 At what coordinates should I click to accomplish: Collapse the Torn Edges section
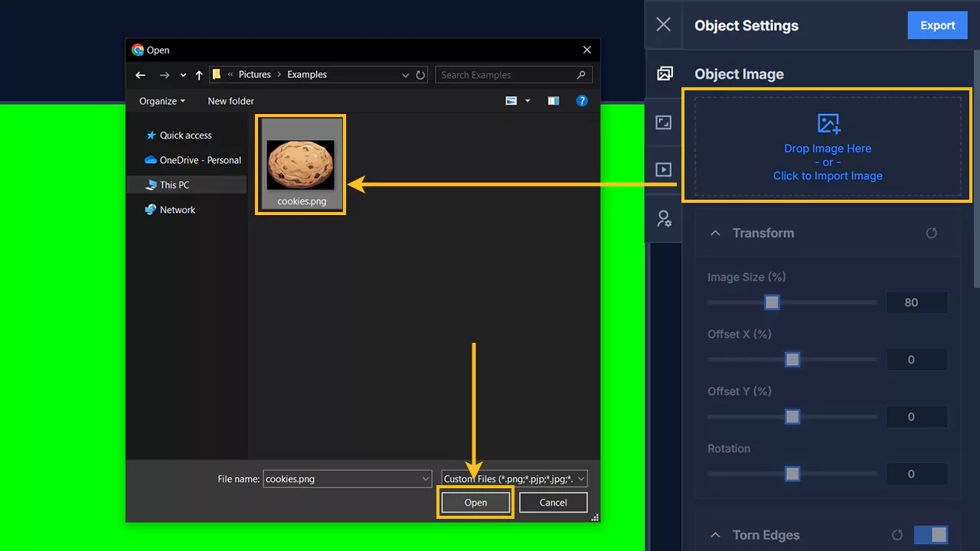pos(715,535)
